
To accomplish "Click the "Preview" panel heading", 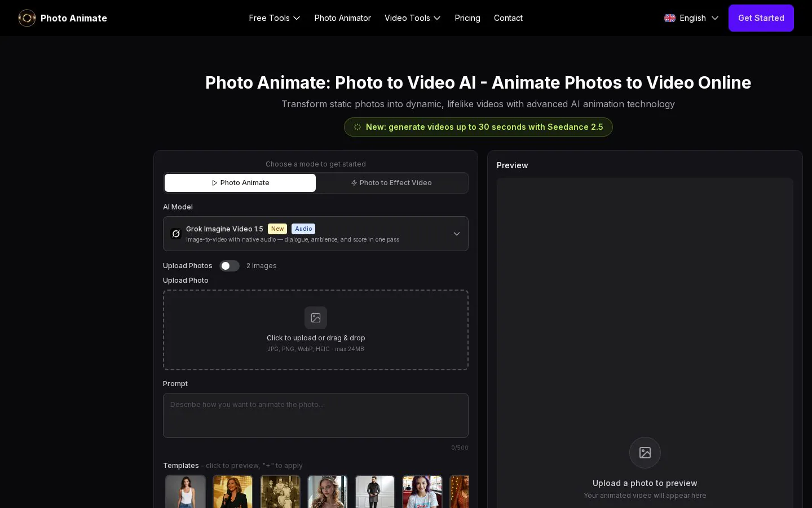I will click(513, 165).
